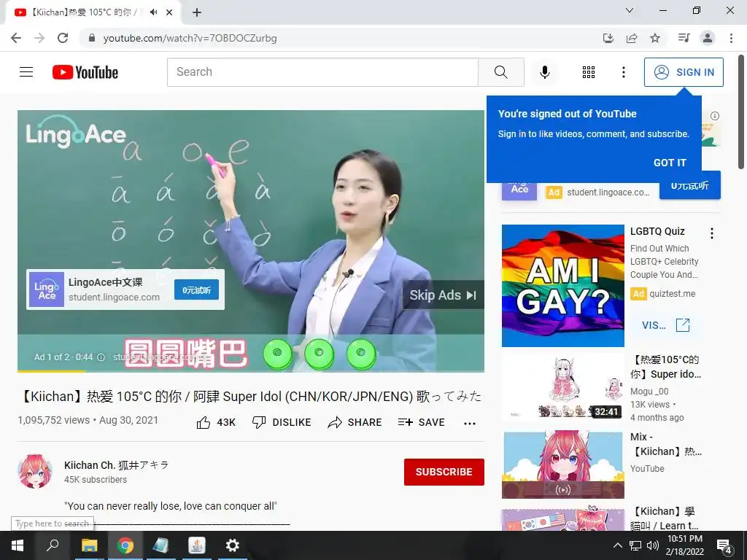Click the sidebar ad info circle icon
747x560 pixels.
coord(715,116)
